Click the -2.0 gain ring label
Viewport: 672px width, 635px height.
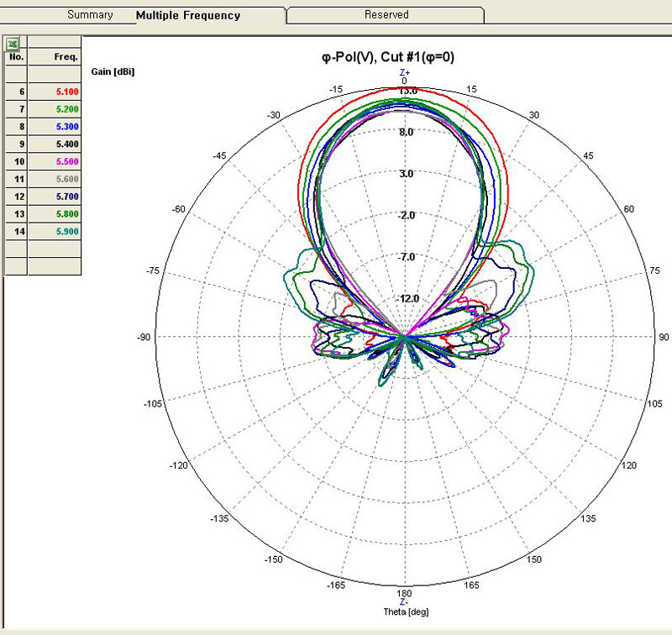pyautogui.click(x=407, y=216)
